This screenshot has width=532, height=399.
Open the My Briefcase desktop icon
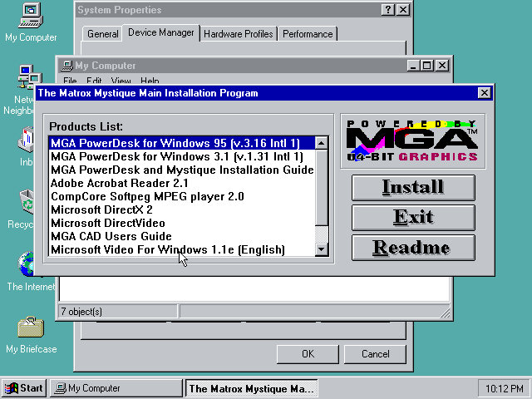pyautogui.click(x=30, y=327)
